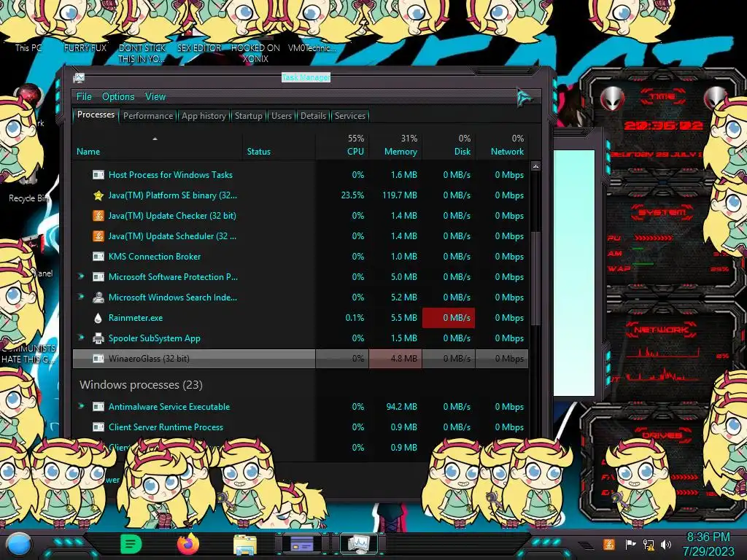Select the Processes tab
The image size is (747, 560).
pos(96,114)
